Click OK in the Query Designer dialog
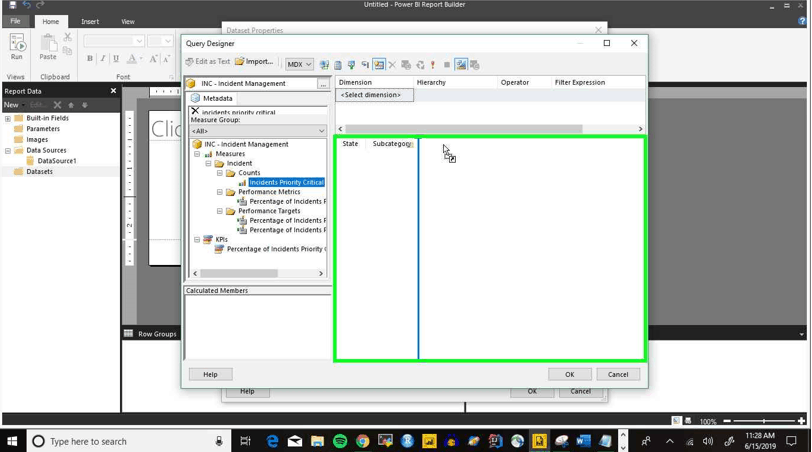812x452 pixels. pyautogui.click(x=570, y=374)
